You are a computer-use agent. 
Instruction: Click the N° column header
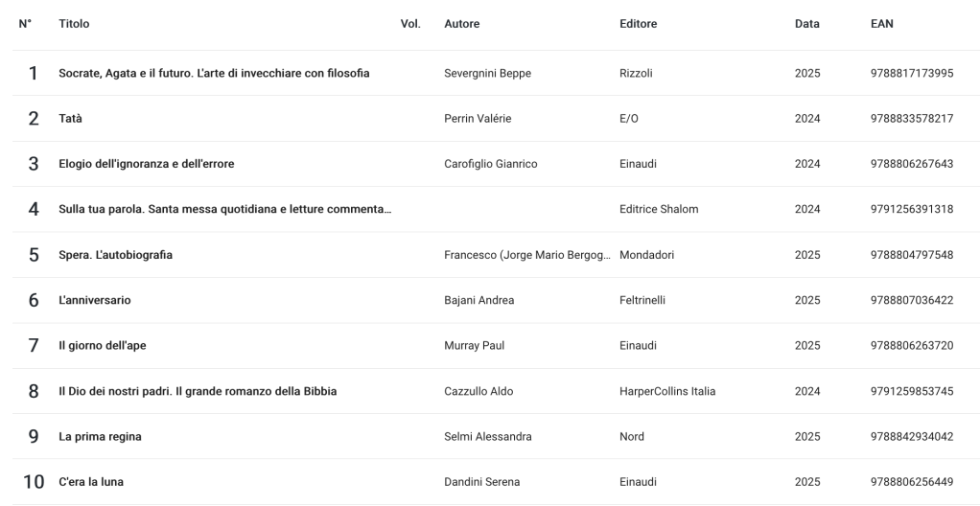(x=26, y=24)
